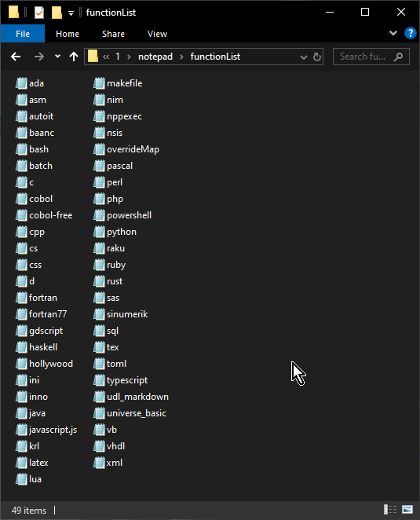Show hidden path segments via double chevron
Screen dimensions: 420x520
[x=106, y=57]
